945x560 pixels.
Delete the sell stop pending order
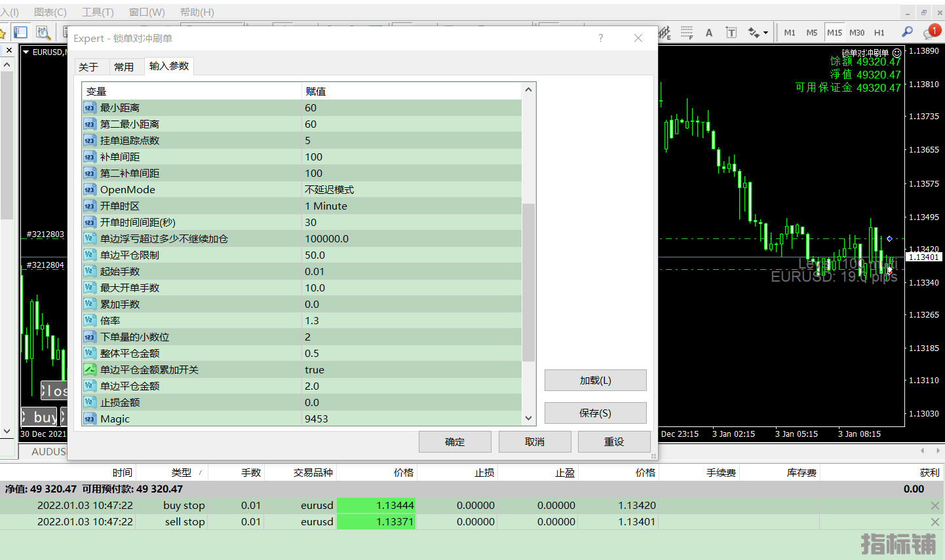[x=935, y=522]
